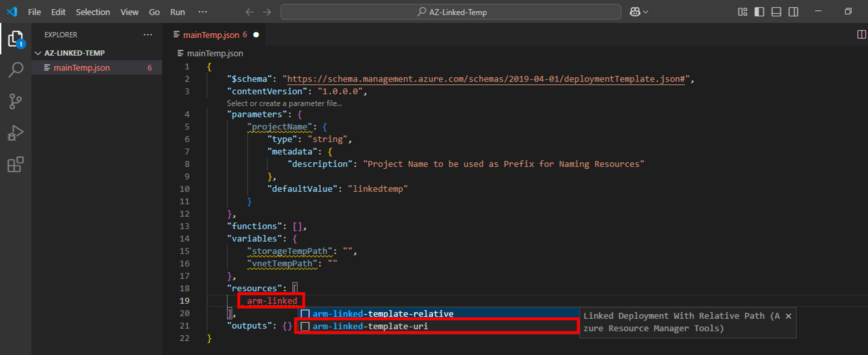Open the Search view in activity bar
This screenshot has height=355, width=868.
(x=15, y=70)
